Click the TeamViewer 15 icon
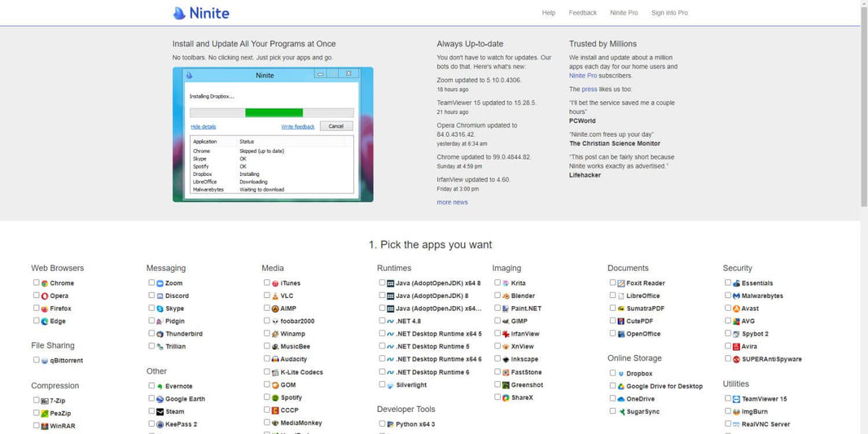This screenshot has width=868, height=434. pos(736,399)
